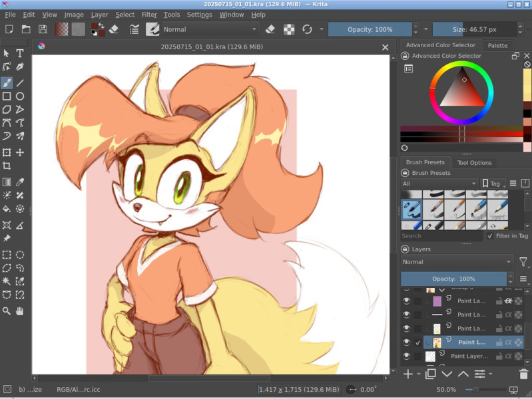Switch to the Palette tab
The image size is (532, 399).
coord(497,45)
